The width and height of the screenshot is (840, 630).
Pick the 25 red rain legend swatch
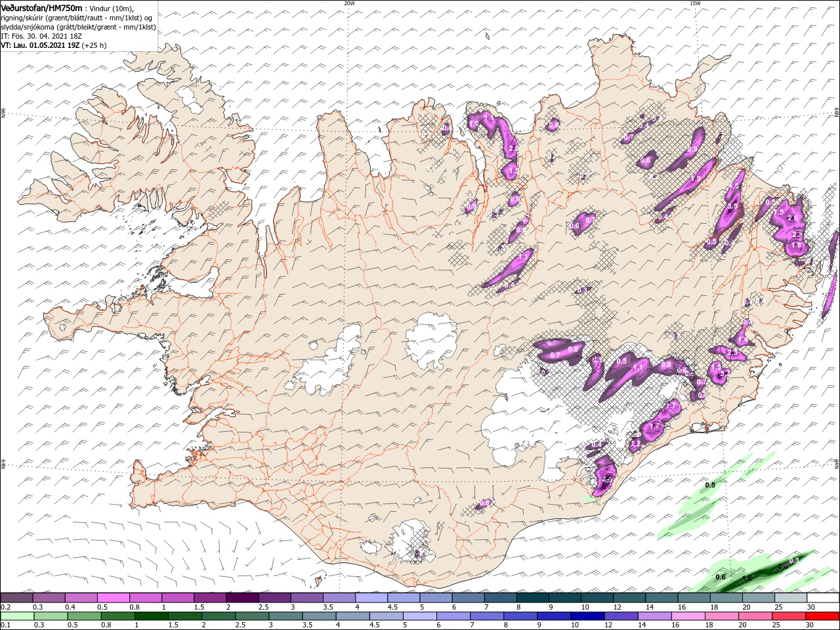(x=789, y=616)
